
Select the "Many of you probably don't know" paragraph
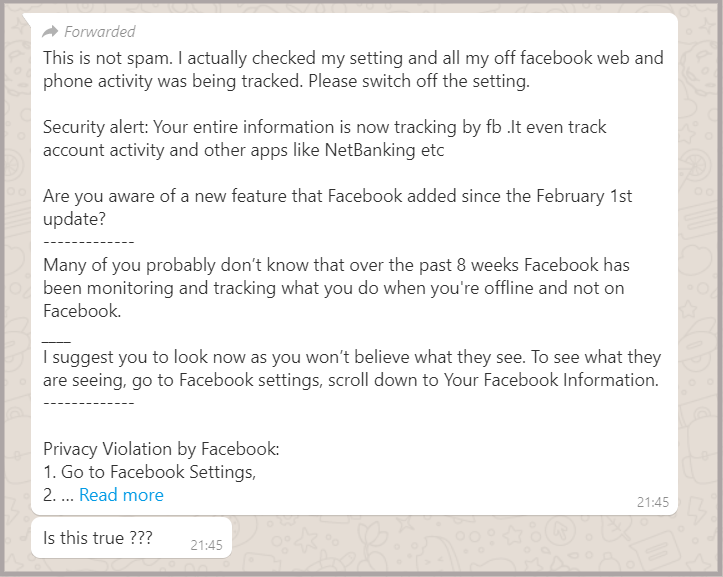coord(337,288)
